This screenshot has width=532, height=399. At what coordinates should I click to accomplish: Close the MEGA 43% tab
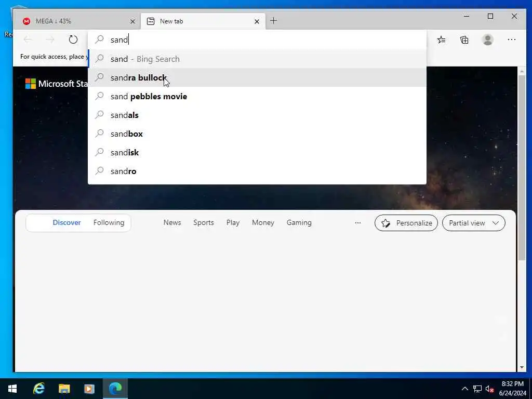coord(132,21)
